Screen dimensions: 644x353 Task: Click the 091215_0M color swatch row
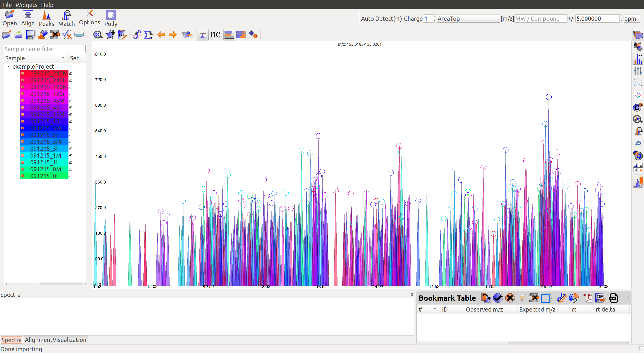pos(44,169)
